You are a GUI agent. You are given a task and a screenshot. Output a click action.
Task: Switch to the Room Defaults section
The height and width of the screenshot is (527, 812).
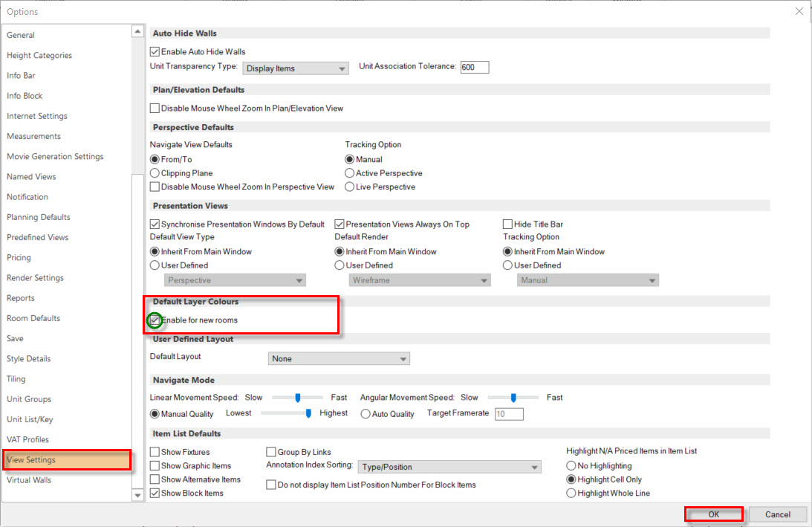click(x=34, y=317)
